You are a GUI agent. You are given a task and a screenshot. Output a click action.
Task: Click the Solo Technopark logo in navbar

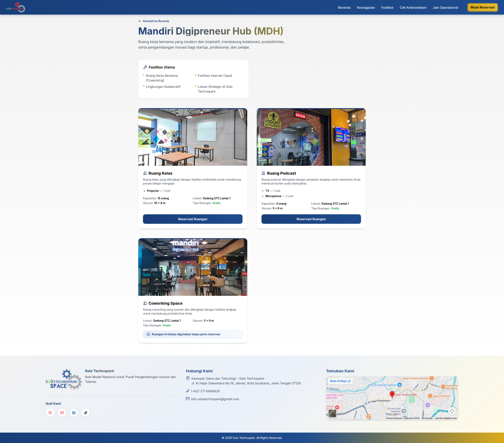(16, 7)
